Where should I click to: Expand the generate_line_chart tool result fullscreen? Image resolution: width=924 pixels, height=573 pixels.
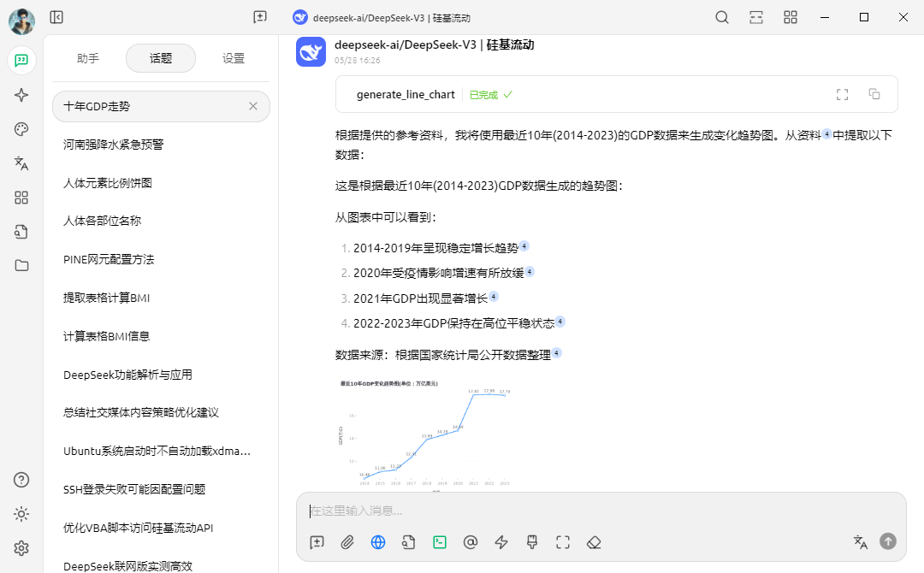(843, 94)
